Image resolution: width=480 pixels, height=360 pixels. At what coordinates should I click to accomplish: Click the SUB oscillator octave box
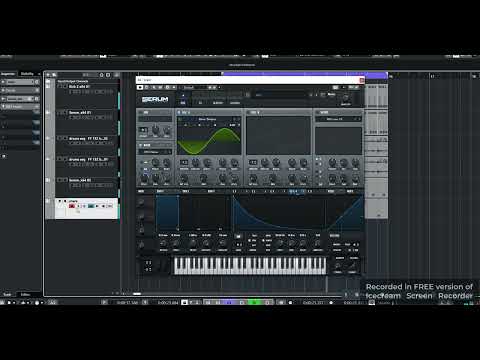pos(143,130)
